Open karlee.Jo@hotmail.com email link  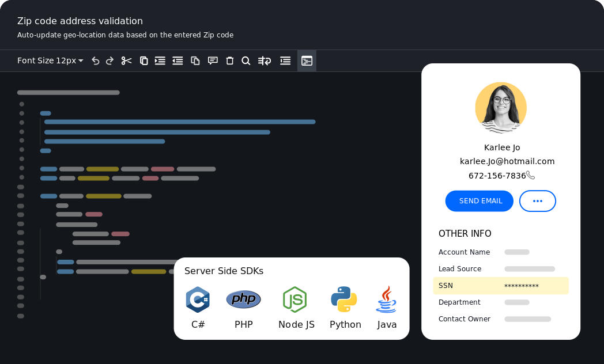(x=507, y=161)
